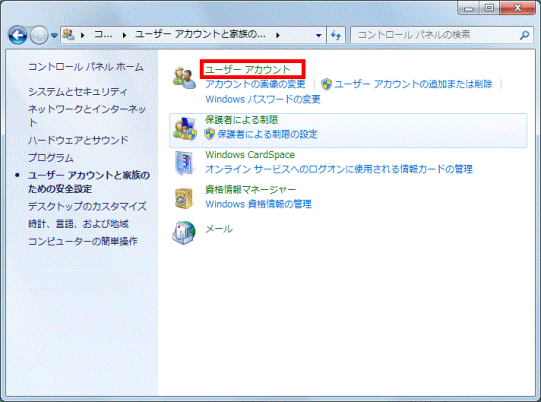This screenshot has height=402, width=541.
Task: Maximize the Control Panel window
Action: pyautogui.click(x=489, y=8)
